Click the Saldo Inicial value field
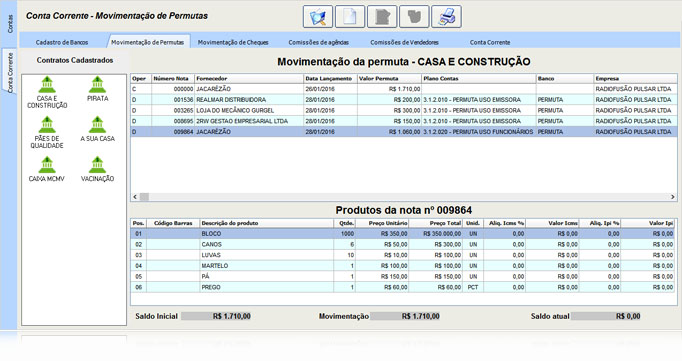 [x=217, y=316]
